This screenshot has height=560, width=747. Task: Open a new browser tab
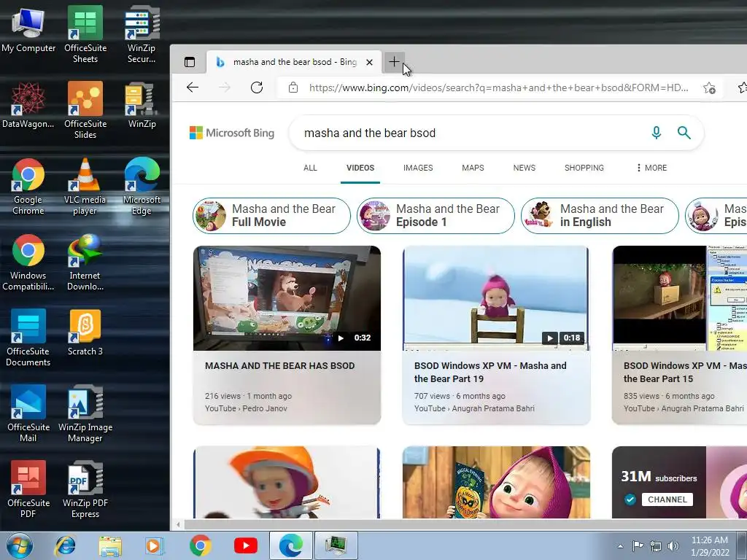click(394, 62)
